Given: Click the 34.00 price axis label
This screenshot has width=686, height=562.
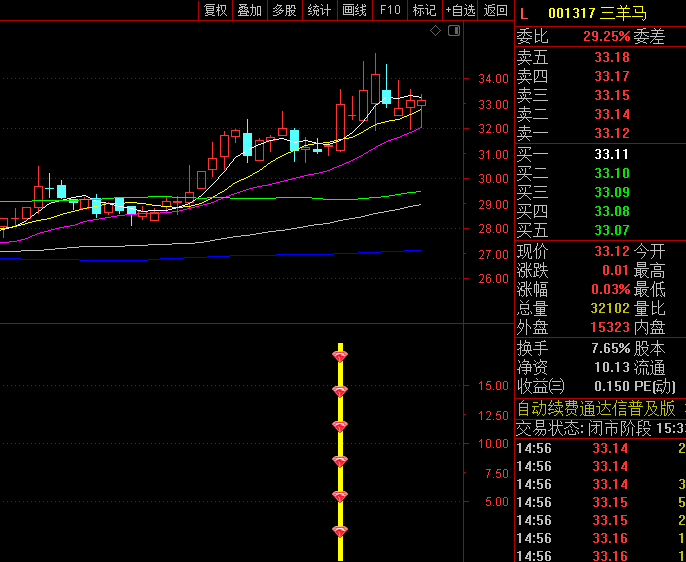Looking at the screenshot, I should point(494,79).
